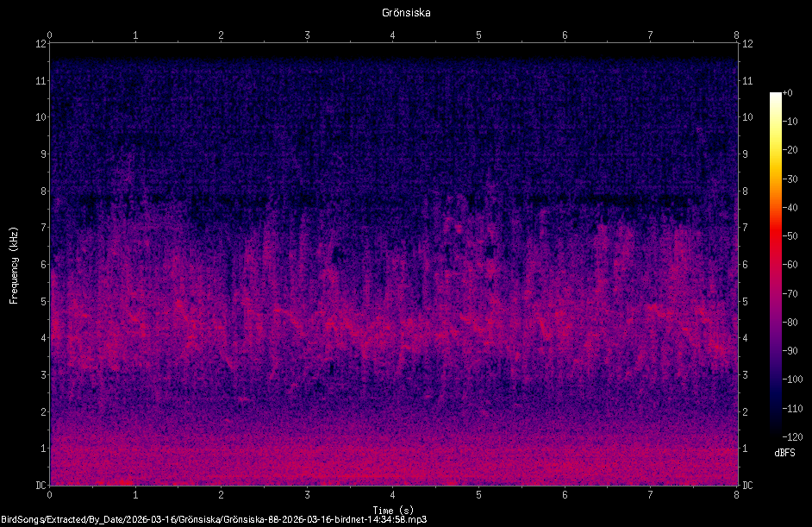The width and height of the screenshot is (812, 527).
Task: Click the Time (s) axis label
Action: pos(393,511)
